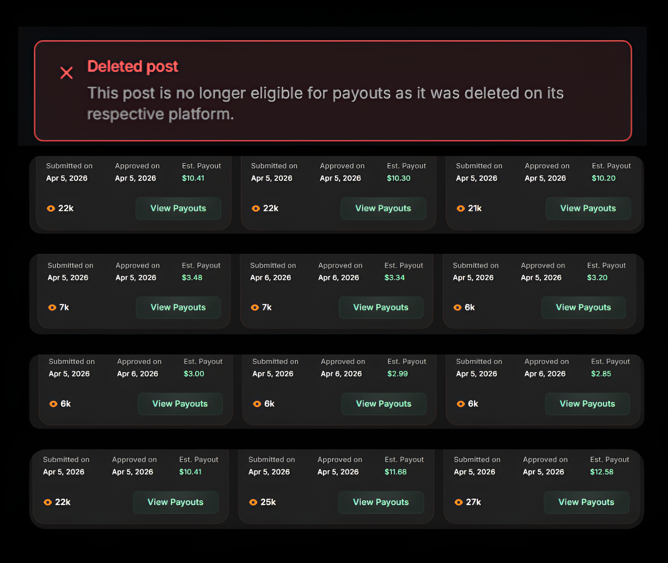
Task: Click the eye icon beside 25k views
Action: point(253,502)
